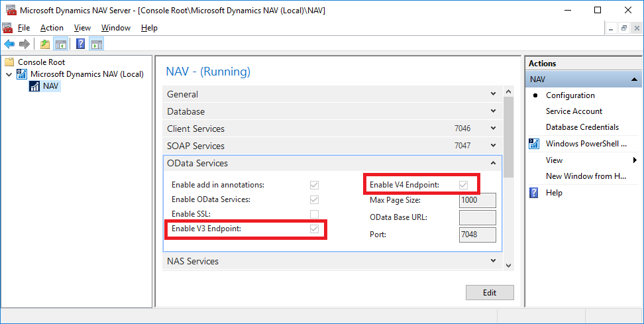Screen dimensions: 644x324
Task: Collapse the OData Services section chevron
Action: coord(493,163)
